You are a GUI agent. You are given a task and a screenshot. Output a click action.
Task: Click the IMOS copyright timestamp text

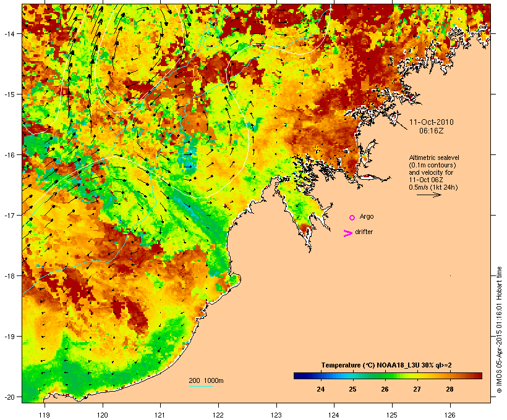coord(499,330)
